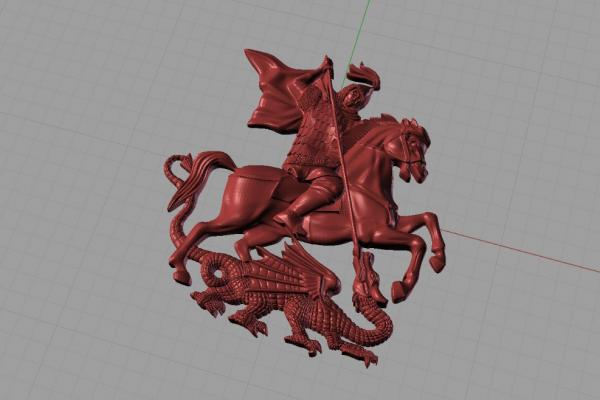
Task: Select the dragon's scaly body
Action: [310, 315]
